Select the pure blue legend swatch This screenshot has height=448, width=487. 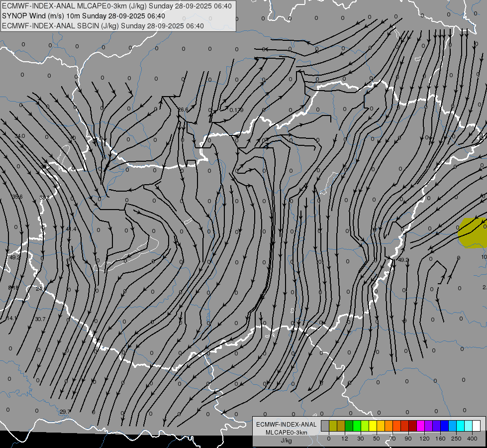click(444, 426)
